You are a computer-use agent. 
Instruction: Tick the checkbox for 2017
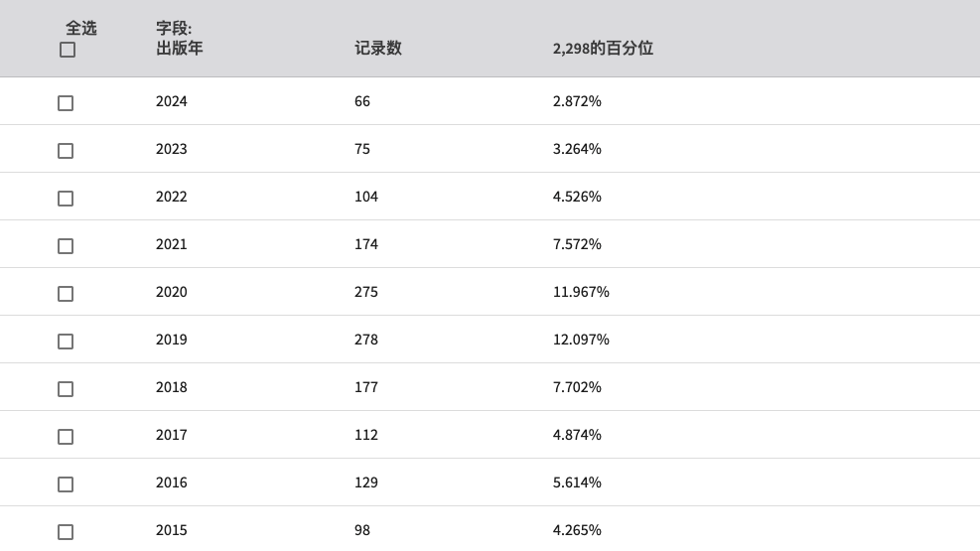[x=66, y=437]
